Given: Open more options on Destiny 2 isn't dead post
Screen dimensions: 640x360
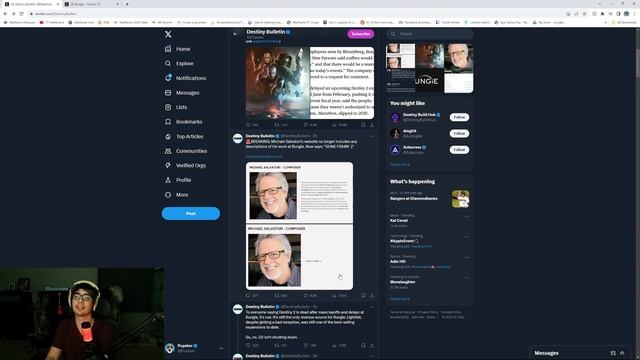Looking at the screenshot, I should click(x=371, y=307).
